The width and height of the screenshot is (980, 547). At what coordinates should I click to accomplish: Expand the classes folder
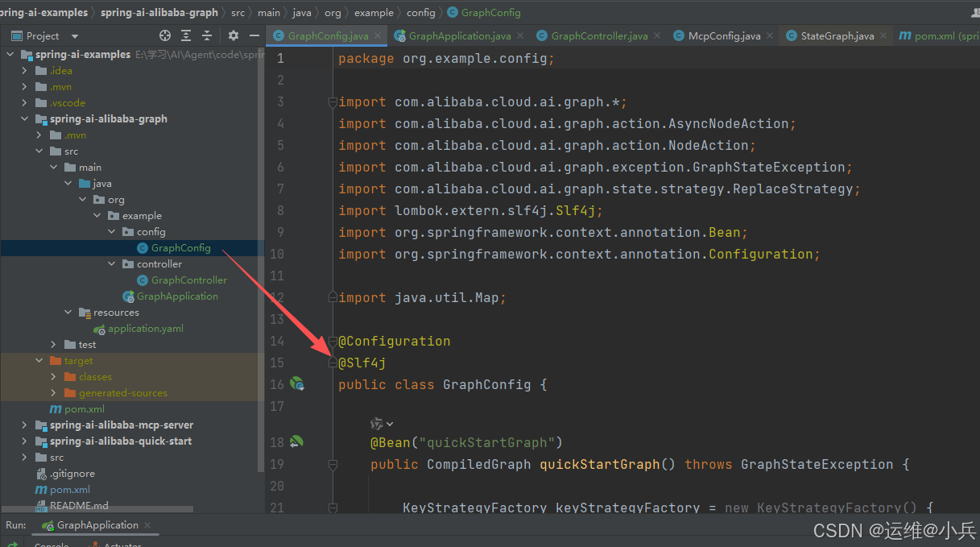[x=54, y=376]
